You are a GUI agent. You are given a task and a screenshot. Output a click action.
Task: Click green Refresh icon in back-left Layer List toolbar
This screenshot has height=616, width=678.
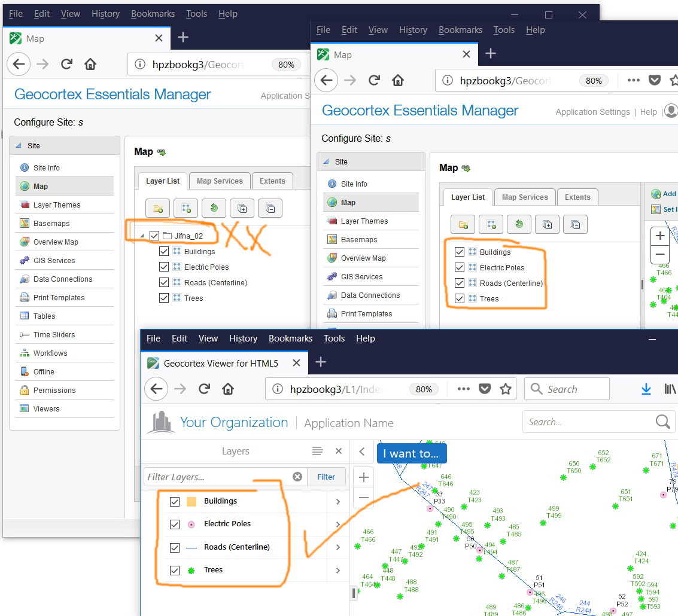point(214,208)
